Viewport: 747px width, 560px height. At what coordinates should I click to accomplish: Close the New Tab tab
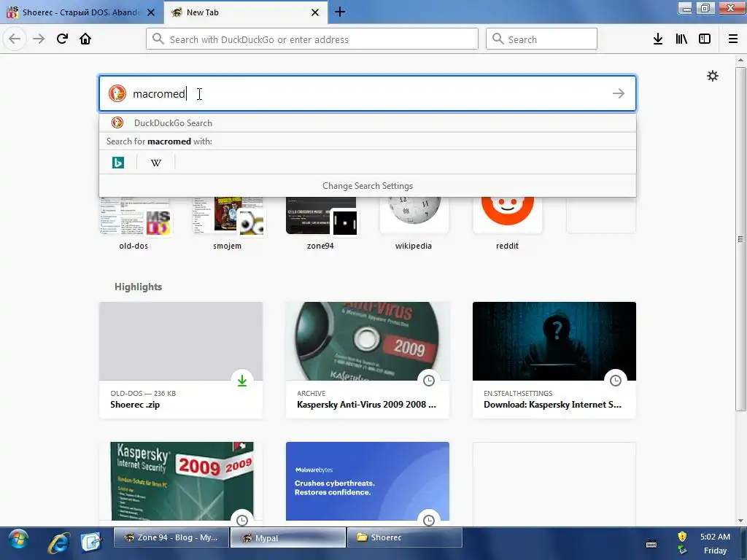click(315, 12)
